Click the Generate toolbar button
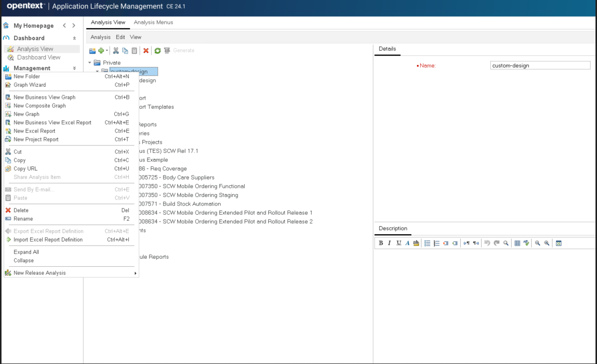The height and width of the screenshot is (364, 597). pos(179,51)
